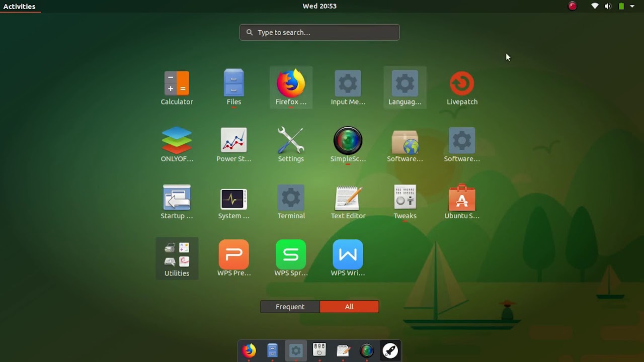The height and width of the screenshot is (362, 644).
Task: Launch WPS Spreadsheets
Action: (x=291, y=259)
